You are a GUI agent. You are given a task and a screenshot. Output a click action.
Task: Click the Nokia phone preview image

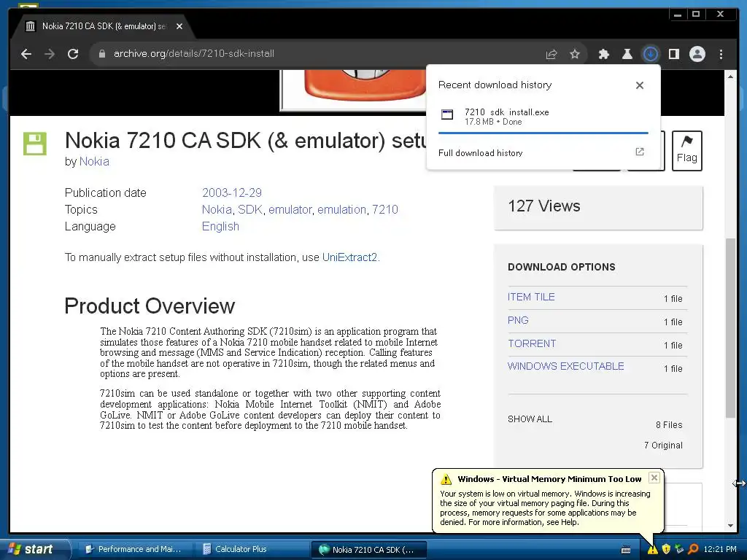[x=354, y=90]
